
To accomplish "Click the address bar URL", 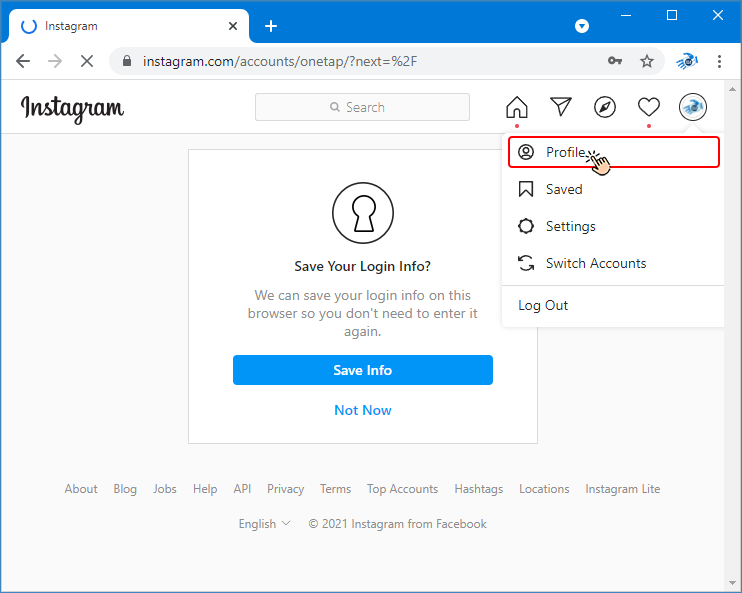I will (280, 61).
